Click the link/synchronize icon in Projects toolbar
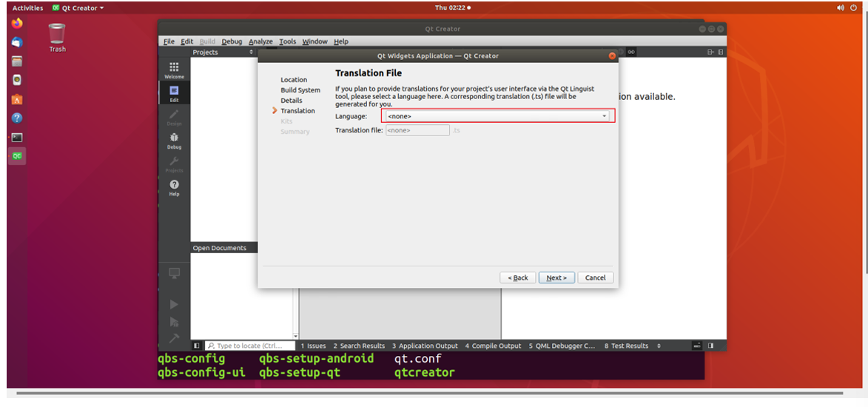Image resolution: width=868 pixels, height=407 pixels. (631, 52)
